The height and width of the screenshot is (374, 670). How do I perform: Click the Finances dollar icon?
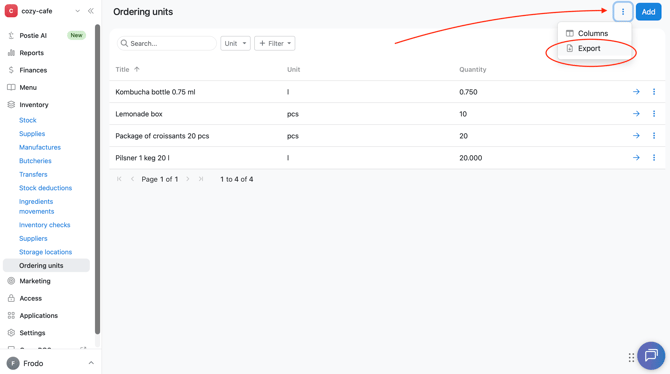[x=11, y=70]
